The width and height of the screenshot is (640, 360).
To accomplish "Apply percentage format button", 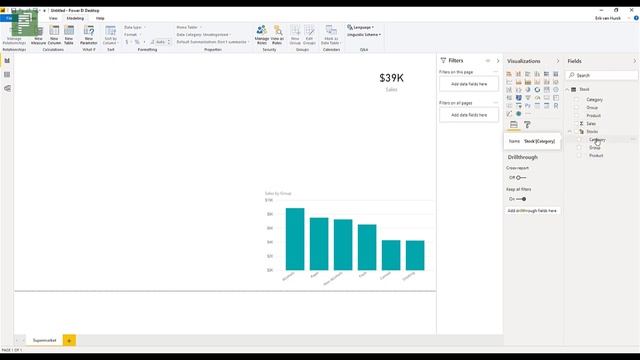I will pos(137,42).
